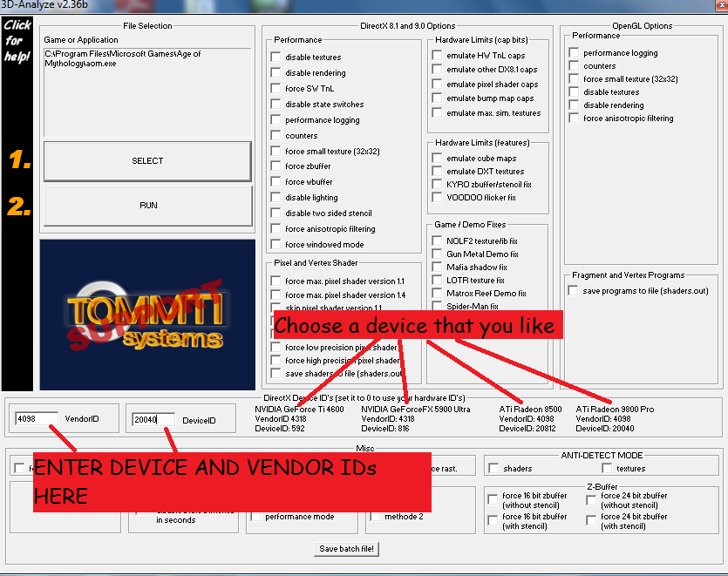Enable emulate pixel shader caps

(437, 84)
